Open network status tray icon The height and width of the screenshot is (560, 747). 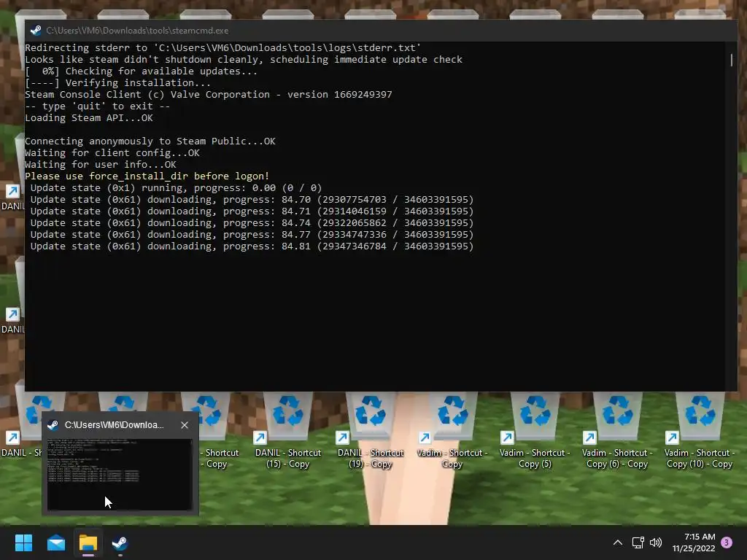click(x=638, y=542)
